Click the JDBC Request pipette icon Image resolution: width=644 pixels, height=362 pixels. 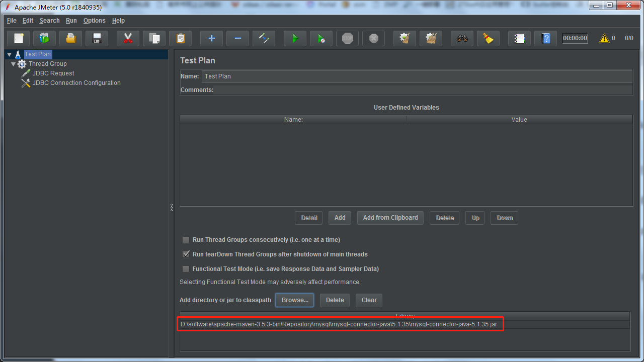(x=26, y=73)
